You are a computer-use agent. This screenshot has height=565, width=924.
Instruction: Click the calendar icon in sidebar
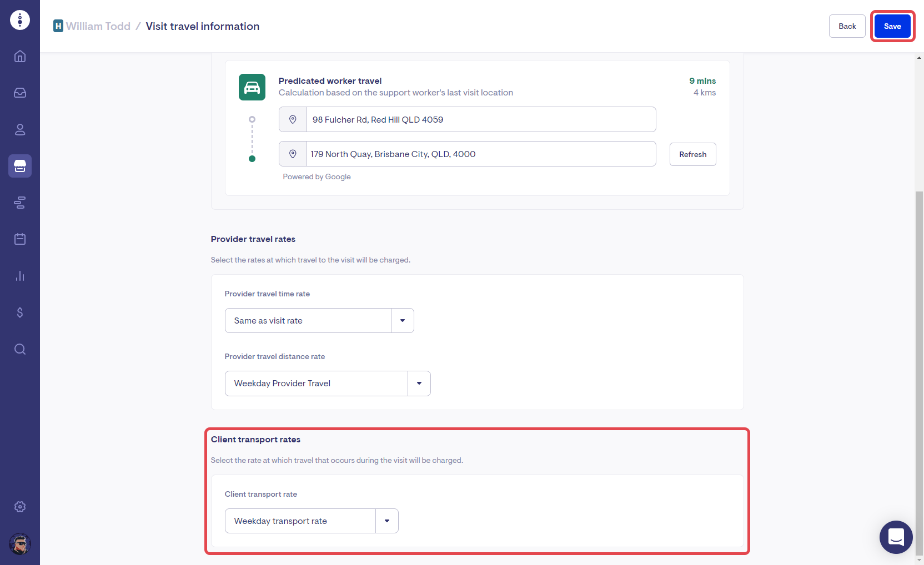(20, 239)
